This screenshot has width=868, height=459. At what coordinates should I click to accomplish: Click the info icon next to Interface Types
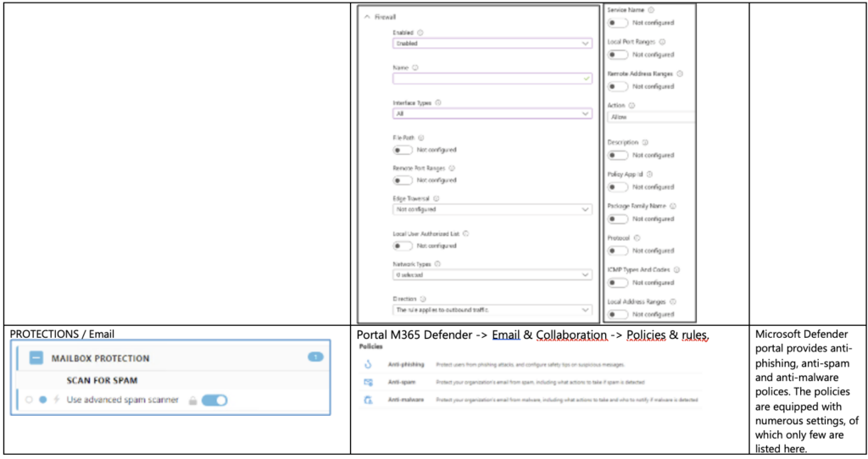pos(438,102)
